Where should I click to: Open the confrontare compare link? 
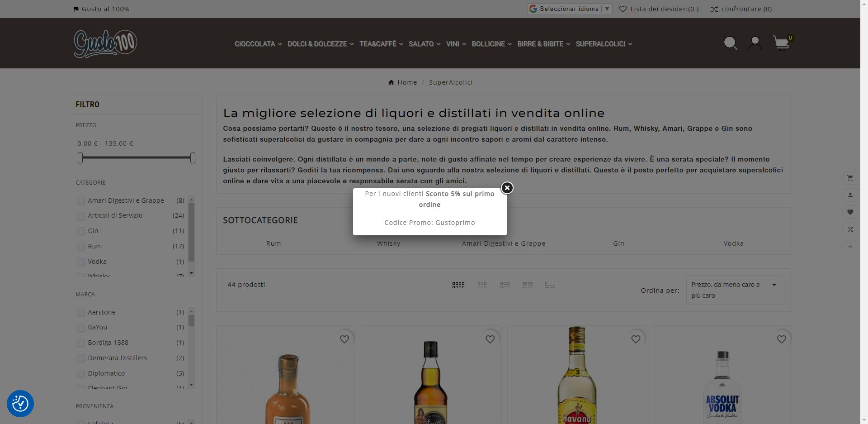tap(746, 9)
